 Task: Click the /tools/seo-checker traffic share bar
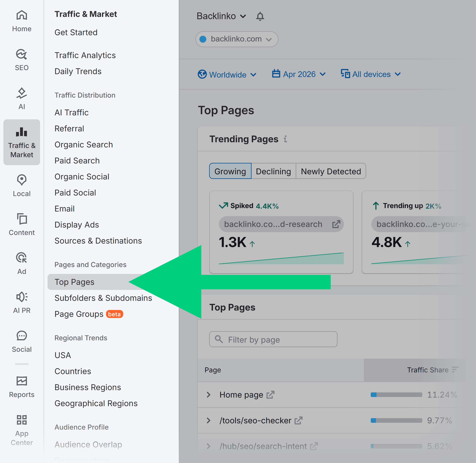[396, 420]
